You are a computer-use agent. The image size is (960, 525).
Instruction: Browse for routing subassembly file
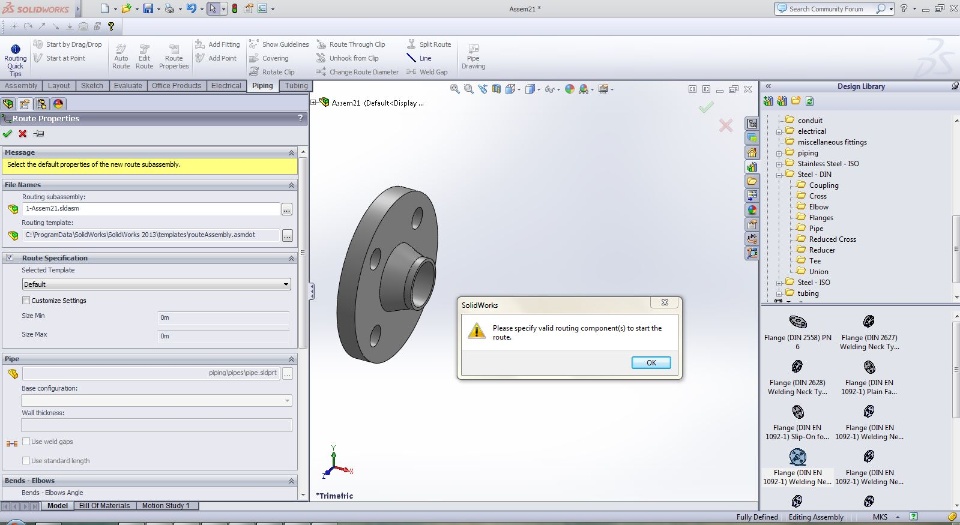[x=287, y=209]
